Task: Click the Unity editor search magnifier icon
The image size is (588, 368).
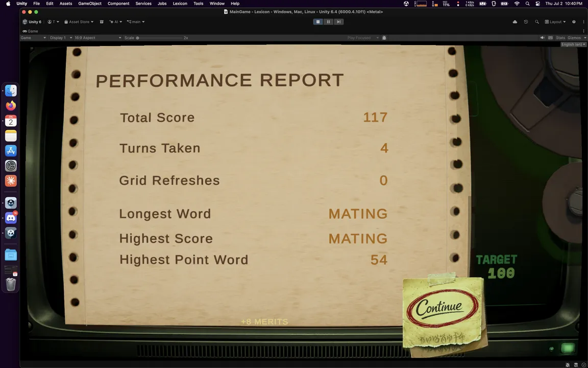Action: click(536, 22)
